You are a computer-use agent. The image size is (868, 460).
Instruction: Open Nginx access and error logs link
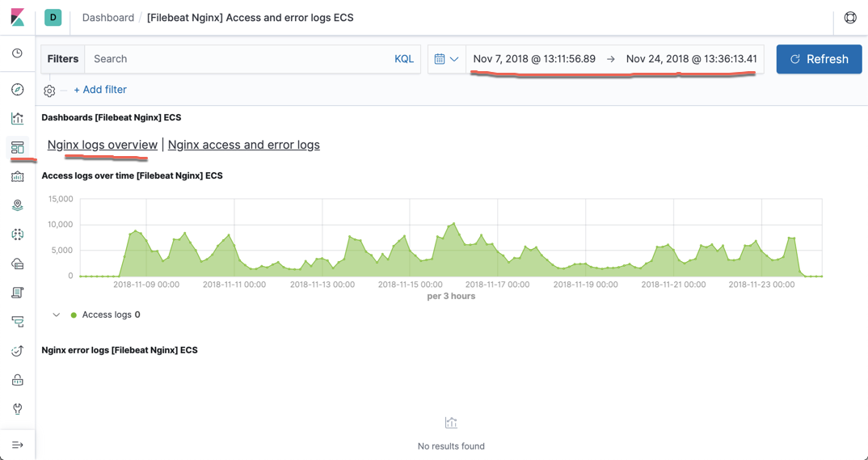point(244,145)
